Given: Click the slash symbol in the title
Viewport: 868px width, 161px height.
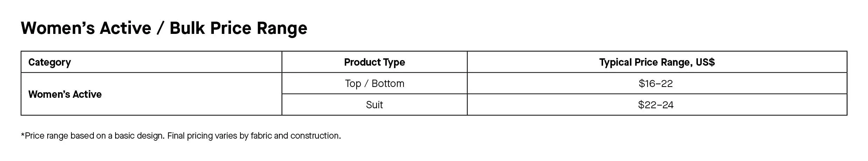Looking at the screenshot, I should pyautogui.click(x=160, y=28).
